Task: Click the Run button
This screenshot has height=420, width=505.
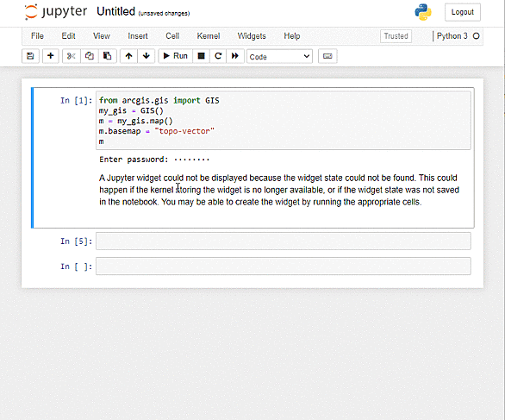Action: [x=176, y=56]
